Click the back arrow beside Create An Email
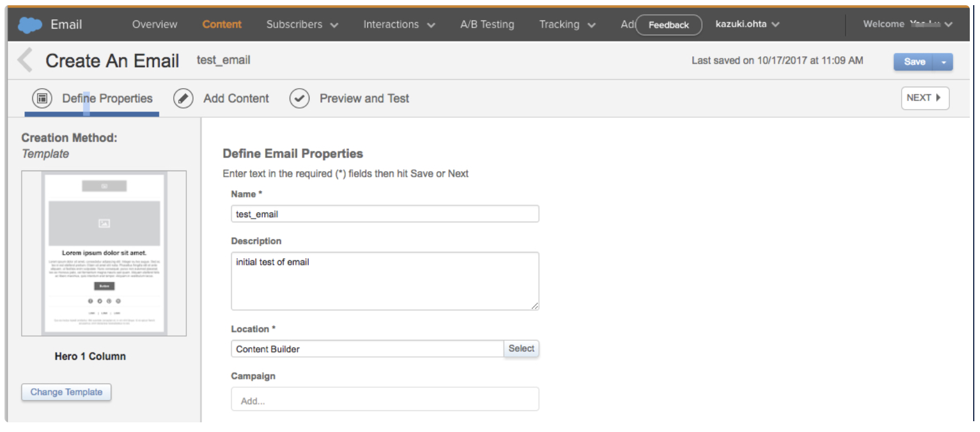 coord(25,60)
